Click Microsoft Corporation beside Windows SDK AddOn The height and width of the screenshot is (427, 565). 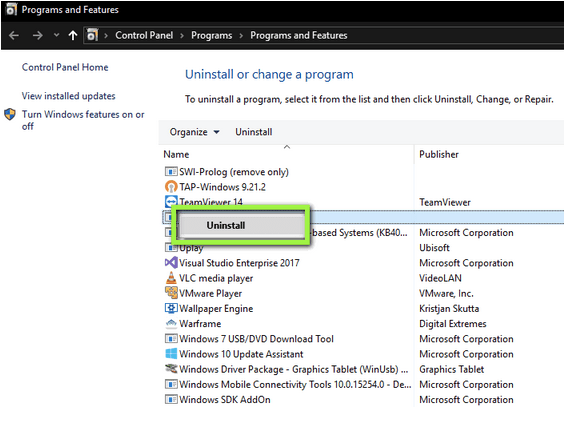pyautogui.click(x=466, y=400)
